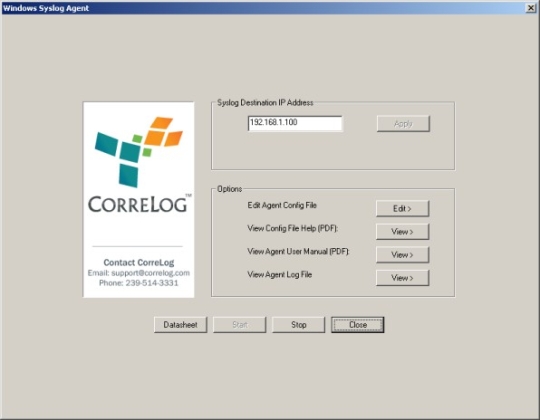540x420 pixels.
Task: Click the Syslog Destination IP Address group label
Action: coord(265,103)
